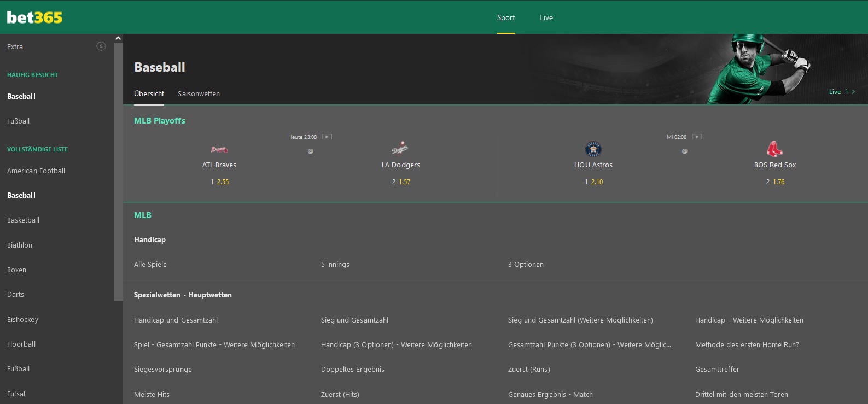Select Fußball under Vollständige Liste
868x404 pixels.
[18, 369]
